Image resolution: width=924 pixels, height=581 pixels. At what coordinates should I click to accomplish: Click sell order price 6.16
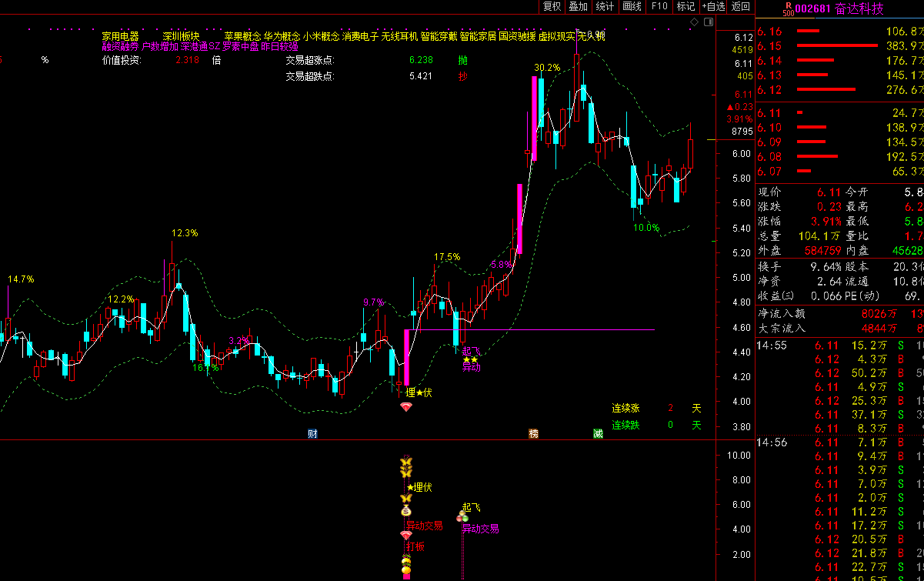(x=769, y=32)
